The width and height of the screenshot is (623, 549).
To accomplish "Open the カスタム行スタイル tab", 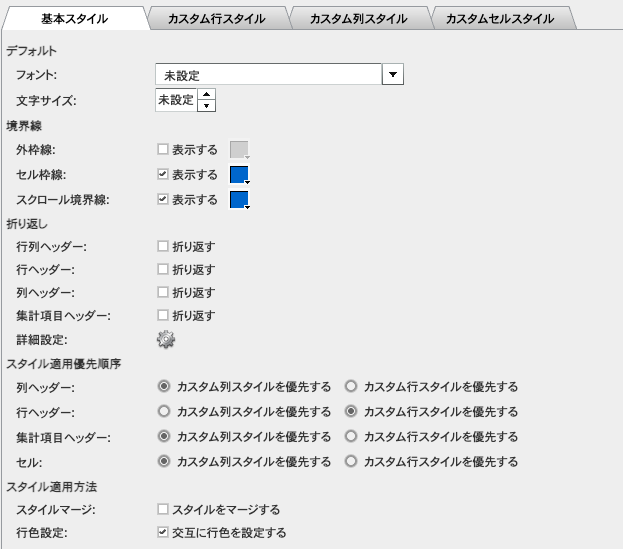I will coord(217,18).
